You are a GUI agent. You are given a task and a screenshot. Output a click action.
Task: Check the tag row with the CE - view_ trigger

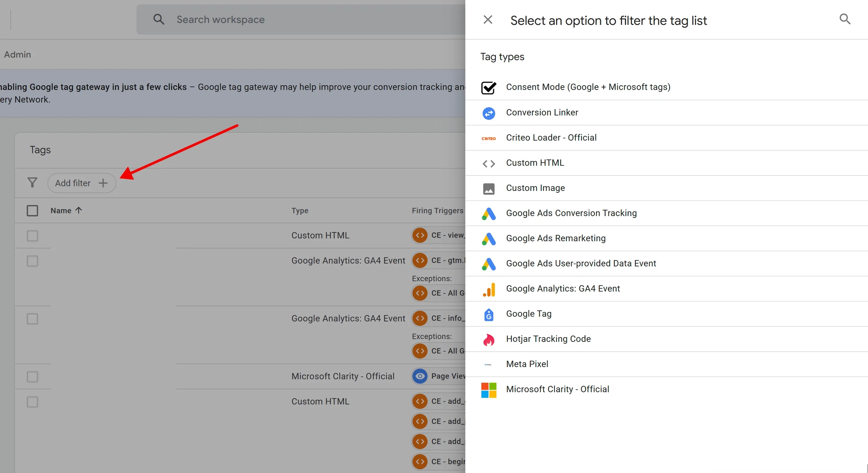(x=32, y=236)
